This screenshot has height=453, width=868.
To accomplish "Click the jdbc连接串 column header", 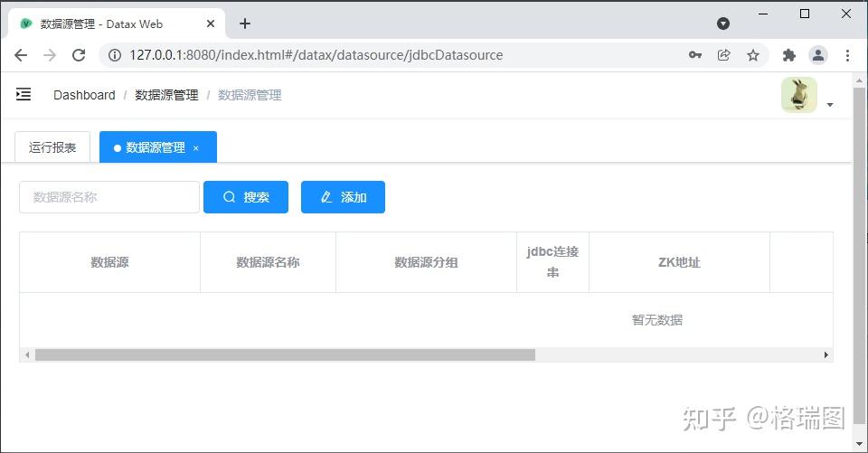I will tap(552, 262).
